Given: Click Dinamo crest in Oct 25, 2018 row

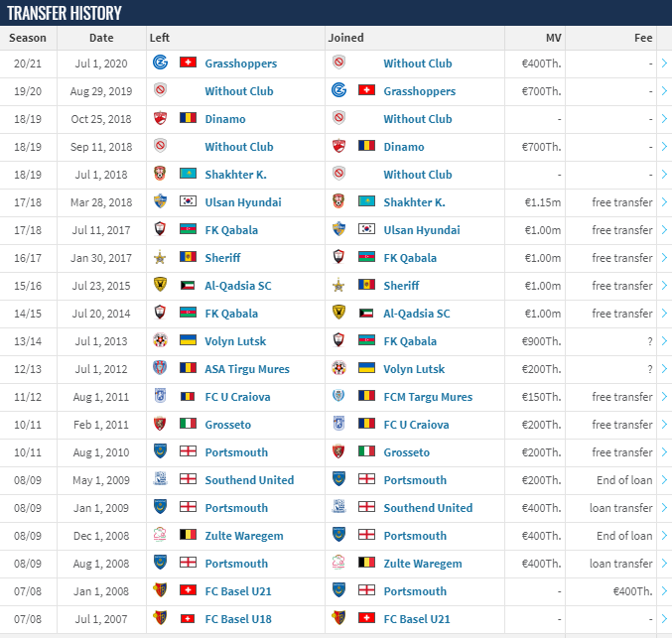Looking at the screenshot, I should [160, 118].
